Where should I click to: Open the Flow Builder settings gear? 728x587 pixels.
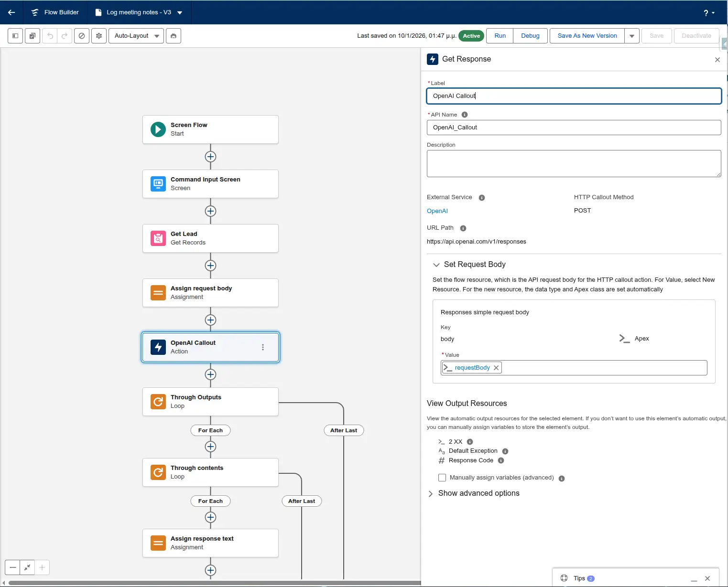(98, 36)
